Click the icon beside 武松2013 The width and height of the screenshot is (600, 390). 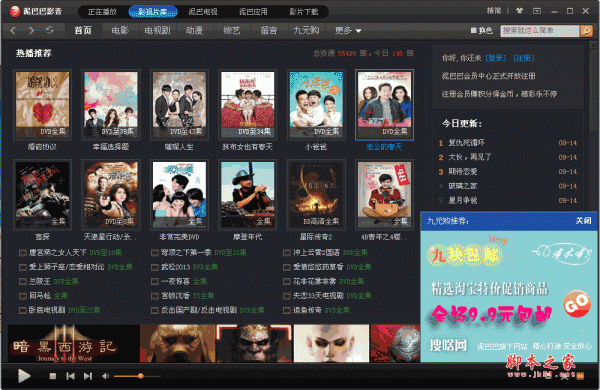click(x=155, y=267)
